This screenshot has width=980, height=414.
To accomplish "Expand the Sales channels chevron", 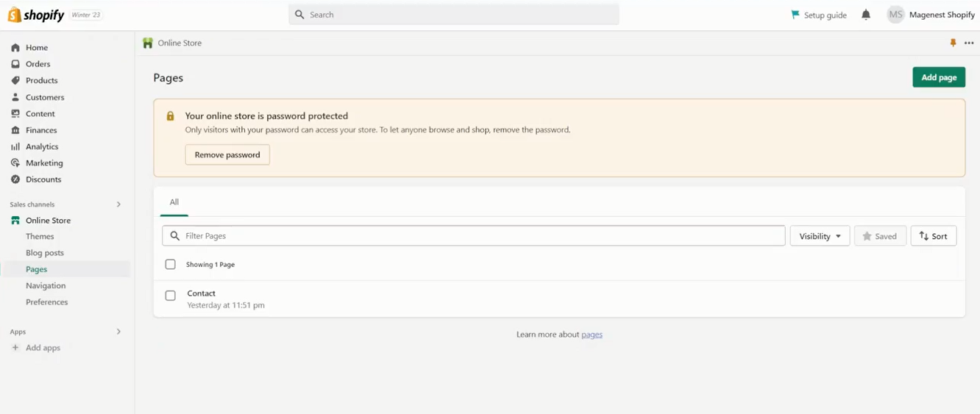I will pyautogui.click(x=118, y=204).
